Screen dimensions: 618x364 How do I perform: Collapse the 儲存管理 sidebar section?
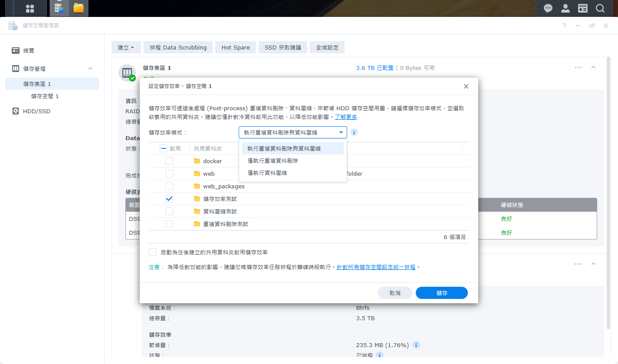point(90,69)
